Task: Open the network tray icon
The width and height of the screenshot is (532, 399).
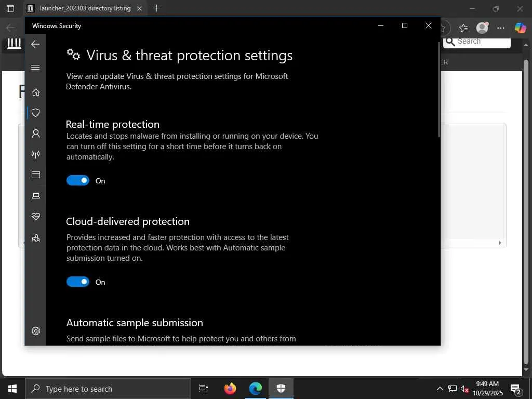Action: (x=453, y=389)
